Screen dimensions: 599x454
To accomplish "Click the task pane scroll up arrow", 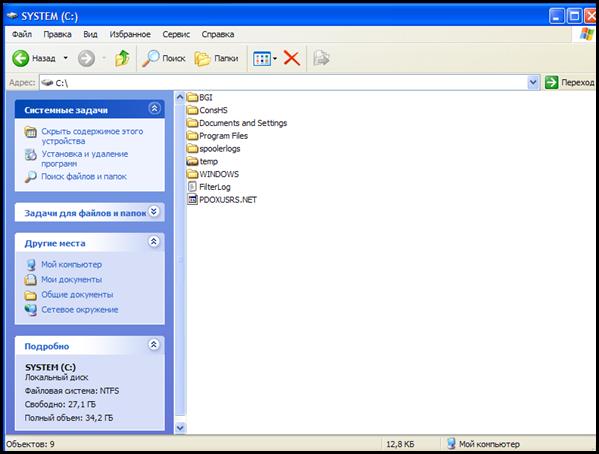I will (x=180, y=97).
